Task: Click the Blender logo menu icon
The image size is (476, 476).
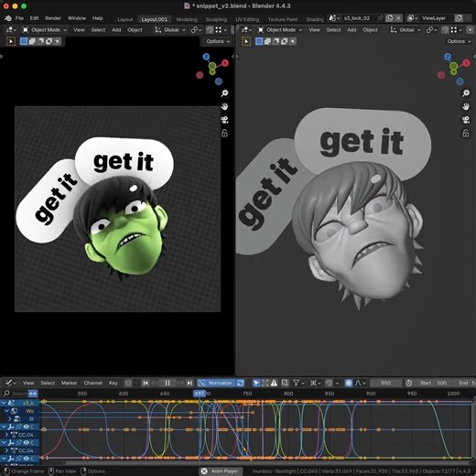Action: tap(8, 18)
